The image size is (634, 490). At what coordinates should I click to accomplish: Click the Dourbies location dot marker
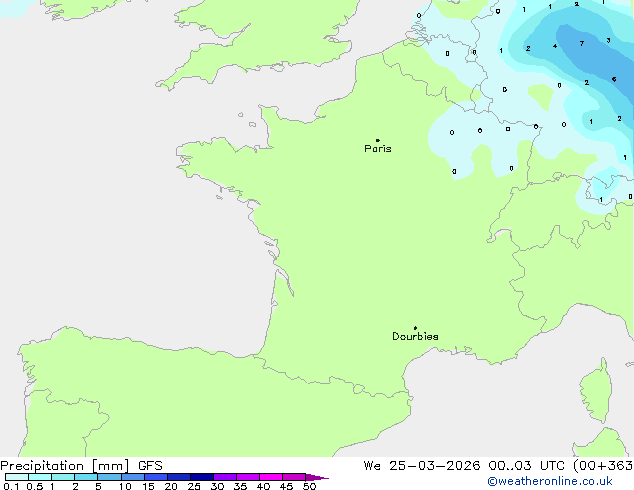(415, 328)
